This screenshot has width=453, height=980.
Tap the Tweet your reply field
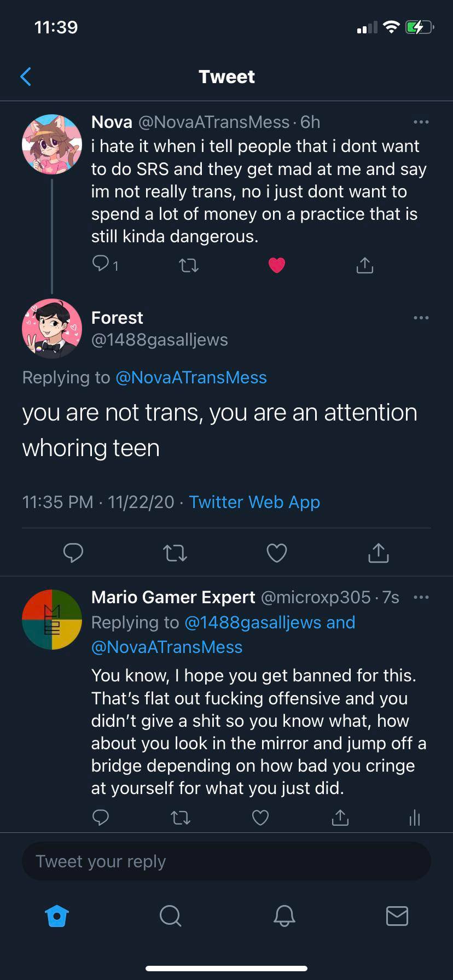click(x=226, y=861)
